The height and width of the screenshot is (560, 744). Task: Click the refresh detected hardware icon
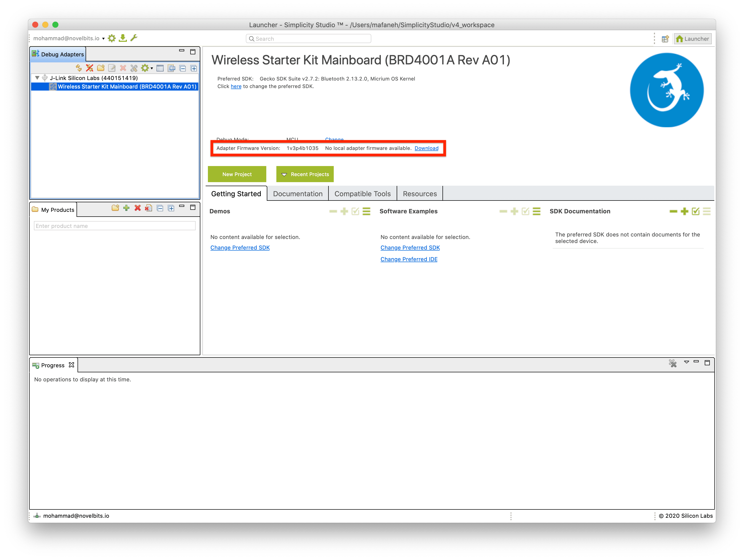click(x=78, y=68)
